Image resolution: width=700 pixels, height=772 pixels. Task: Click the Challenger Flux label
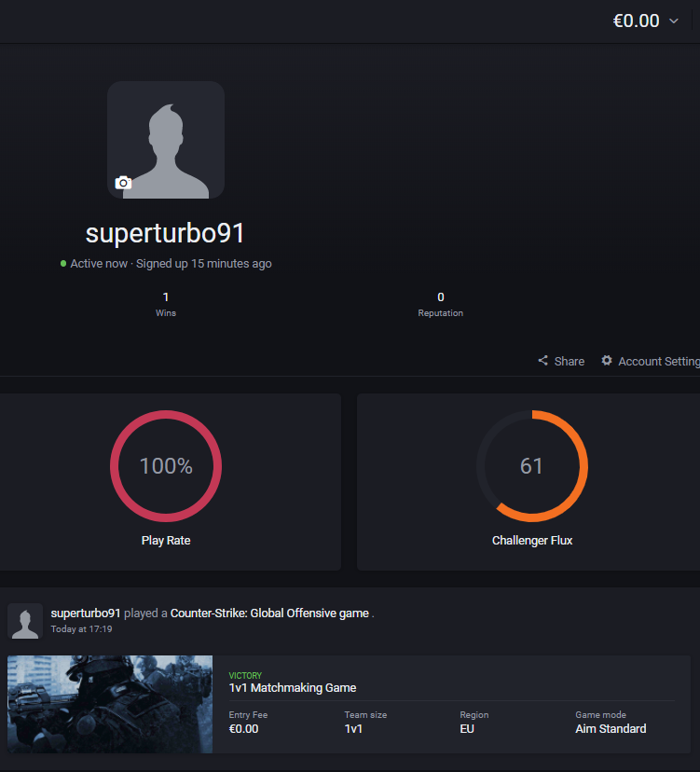[x=532, y=541]
